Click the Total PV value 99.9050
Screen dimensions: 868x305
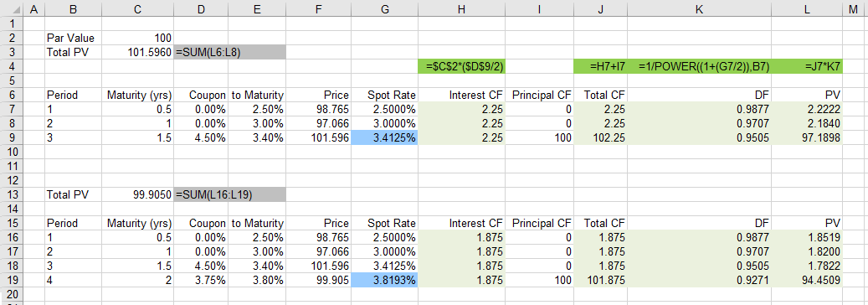tap(138, 194)
